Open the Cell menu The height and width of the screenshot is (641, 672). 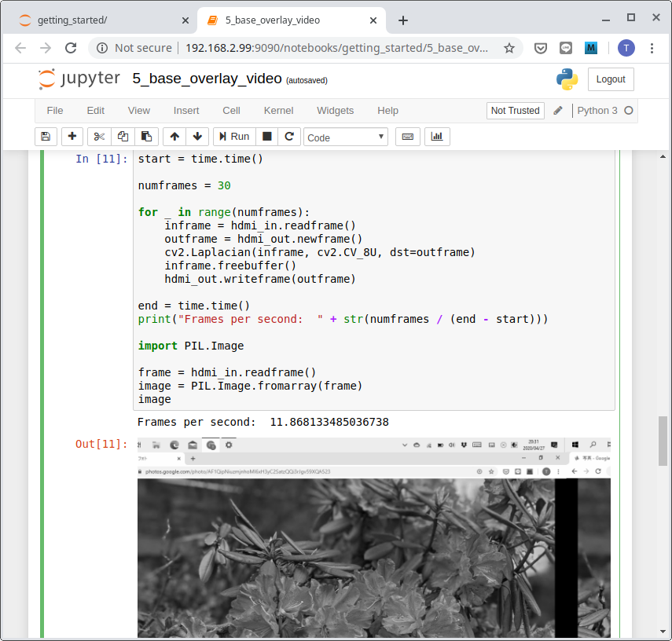pos(231,111)
